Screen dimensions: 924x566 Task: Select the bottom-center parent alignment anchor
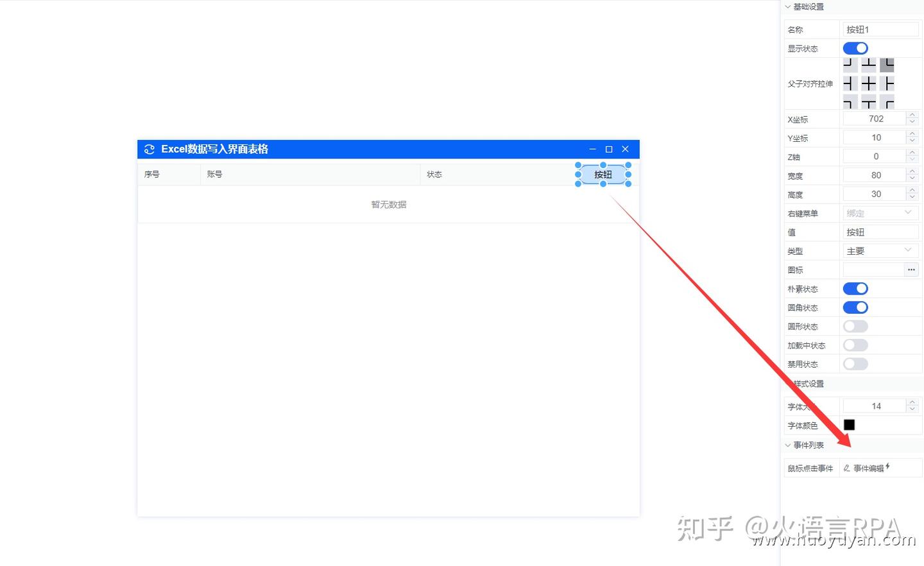click(869, 101)
